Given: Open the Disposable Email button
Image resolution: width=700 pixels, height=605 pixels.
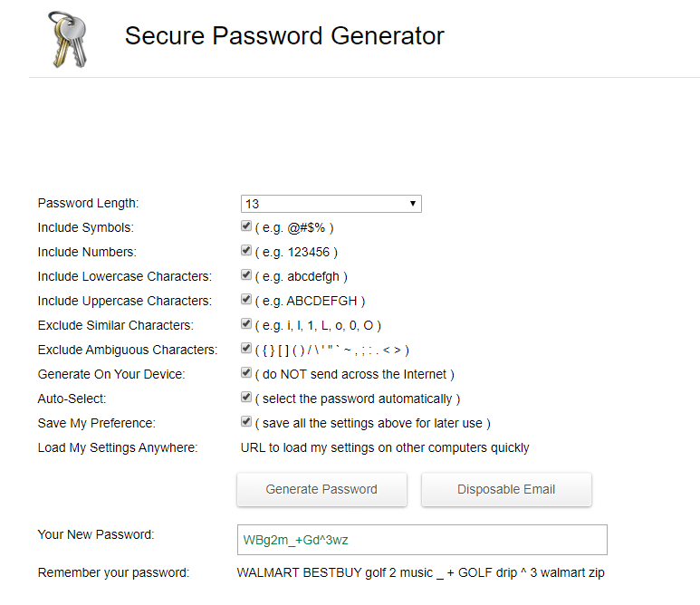Looking at the screenshot, I should [506, 489].
